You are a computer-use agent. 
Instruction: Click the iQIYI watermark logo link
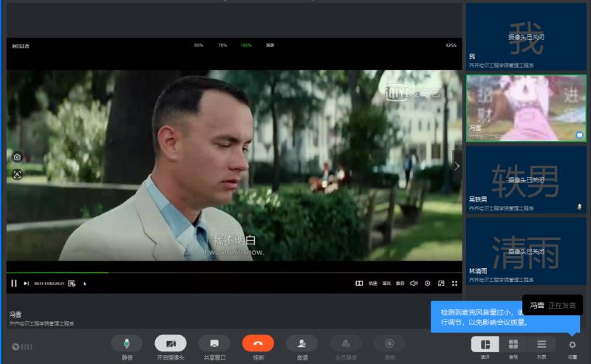(x=412, y=93)
